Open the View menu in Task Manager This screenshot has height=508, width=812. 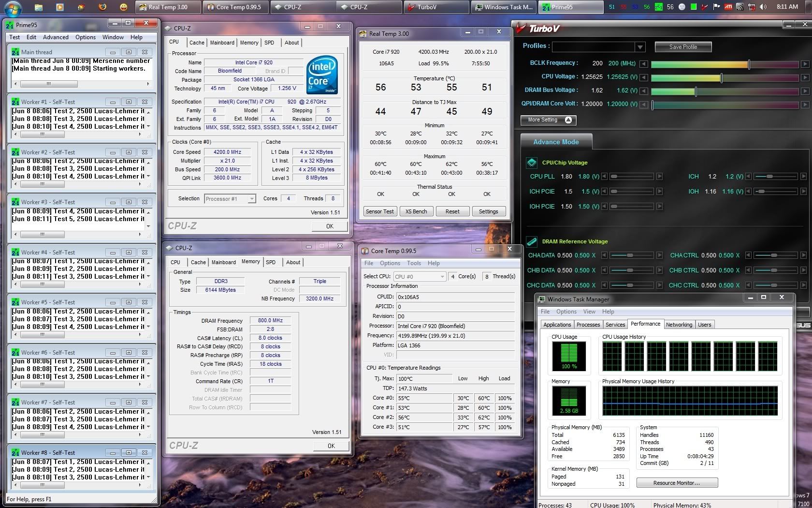[x=589, y=312]
